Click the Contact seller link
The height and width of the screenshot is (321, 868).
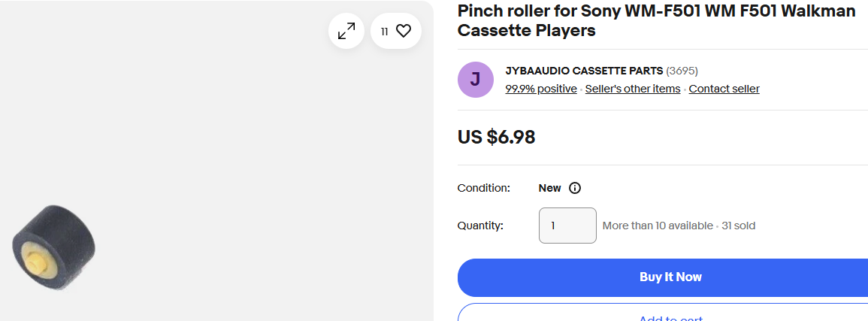click(724, 89)
